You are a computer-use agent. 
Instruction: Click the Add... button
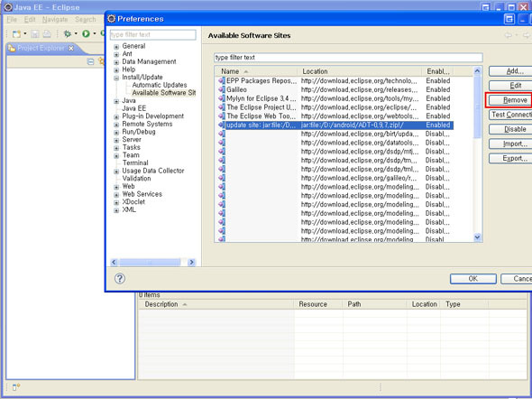click(510, 71)
